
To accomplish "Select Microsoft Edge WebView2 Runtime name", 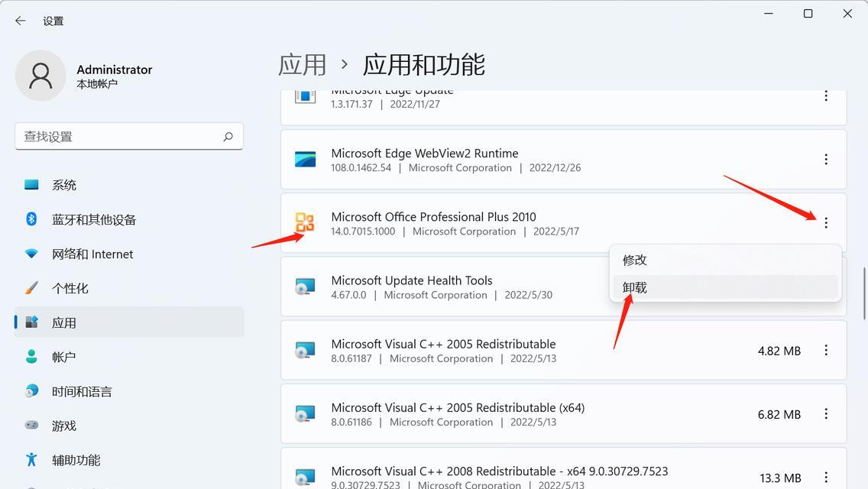I will [425, 154].
